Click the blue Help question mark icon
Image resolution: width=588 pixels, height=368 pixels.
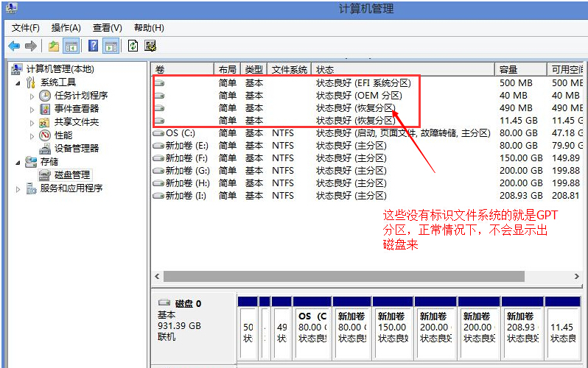pos(94,46)
